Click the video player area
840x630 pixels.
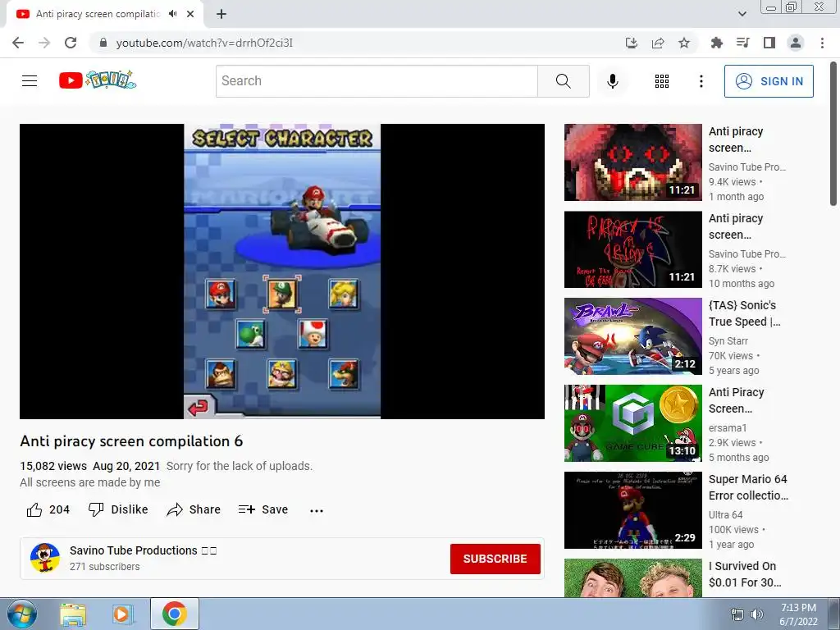tap(282, 271)
